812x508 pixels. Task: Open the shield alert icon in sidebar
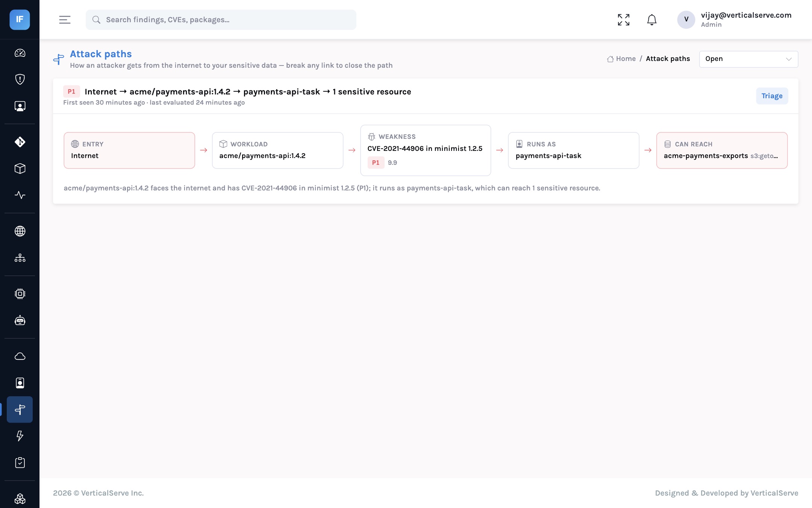tap(20, 79)
